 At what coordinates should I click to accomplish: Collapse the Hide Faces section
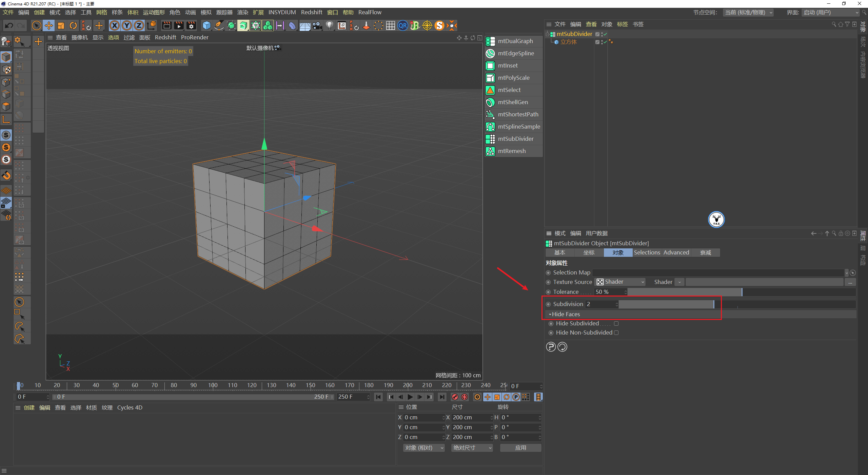tap(550, 315)
